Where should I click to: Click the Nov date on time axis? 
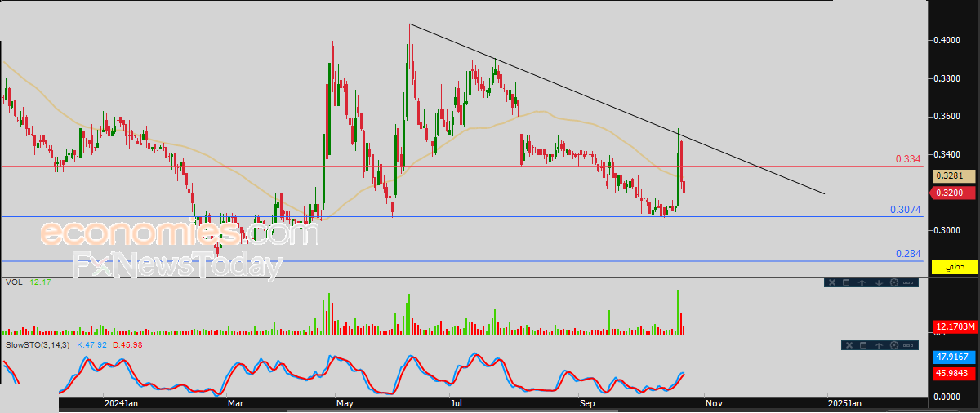click(x=714, y=403)
